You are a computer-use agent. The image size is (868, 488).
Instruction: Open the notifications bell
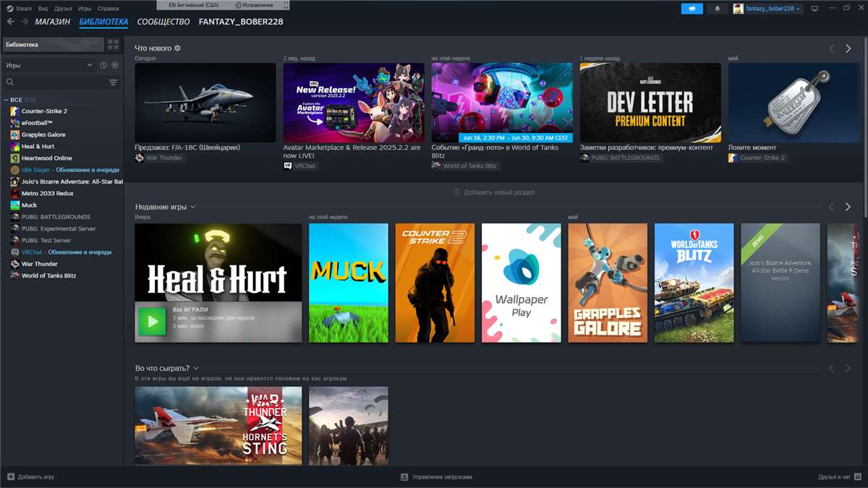[718, 9]
